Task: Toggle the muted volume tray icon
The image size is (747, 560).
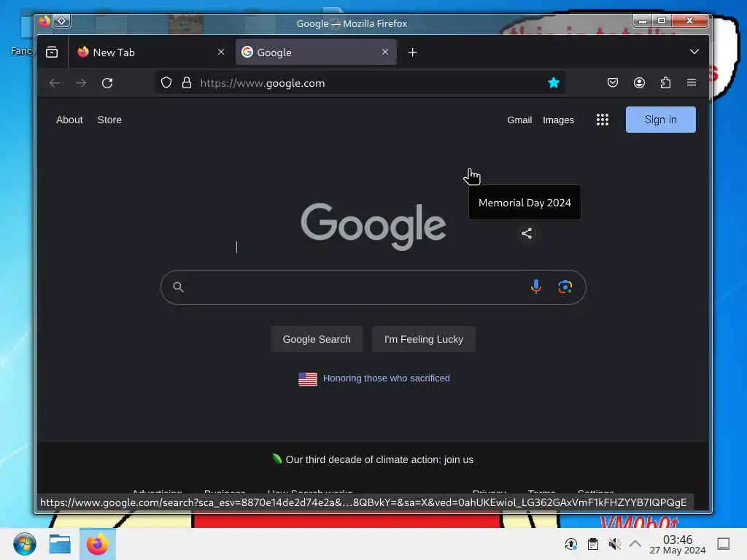Action: (614, 544)
